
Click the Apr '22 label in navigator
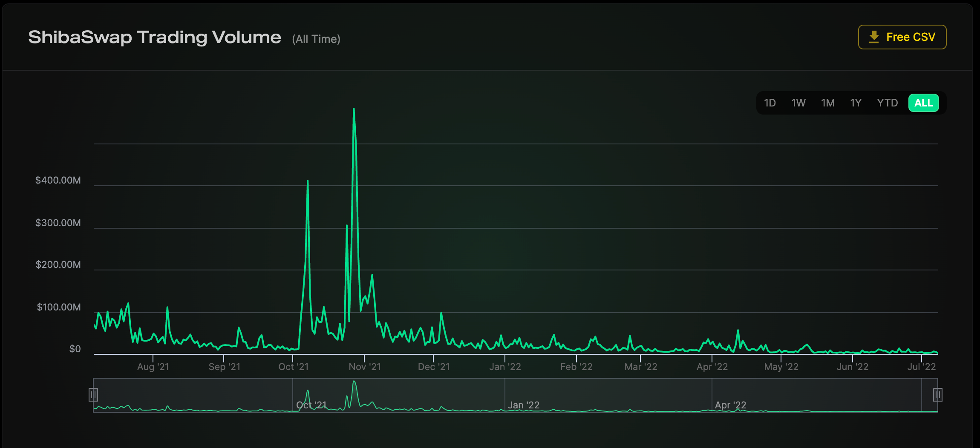[730, 405]
